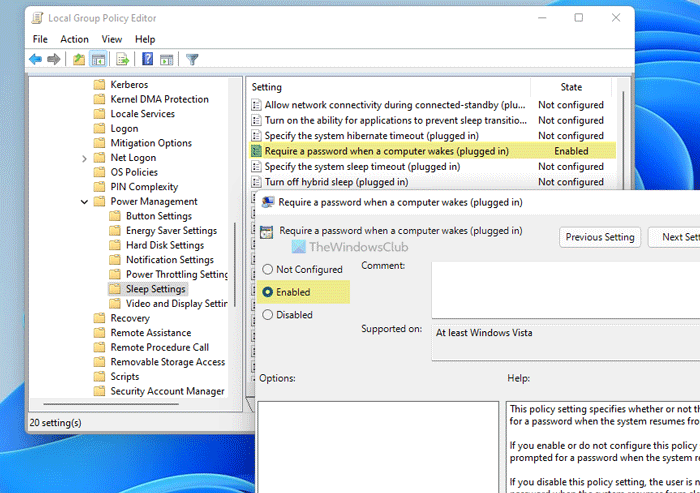The height and width of the screenshot is (493, 700).
Task: Click the highlighted Require a password policy icon
Action: point(256,151)
